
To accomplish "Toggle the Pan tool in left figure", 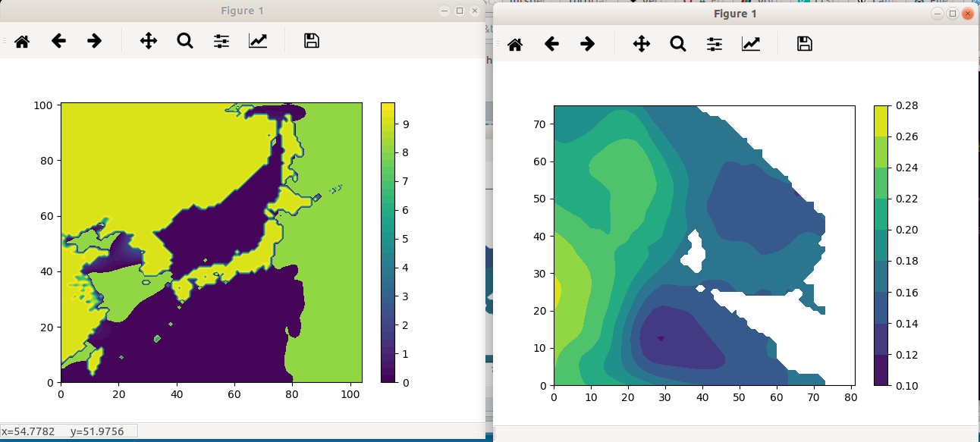I will pos(149,41).
